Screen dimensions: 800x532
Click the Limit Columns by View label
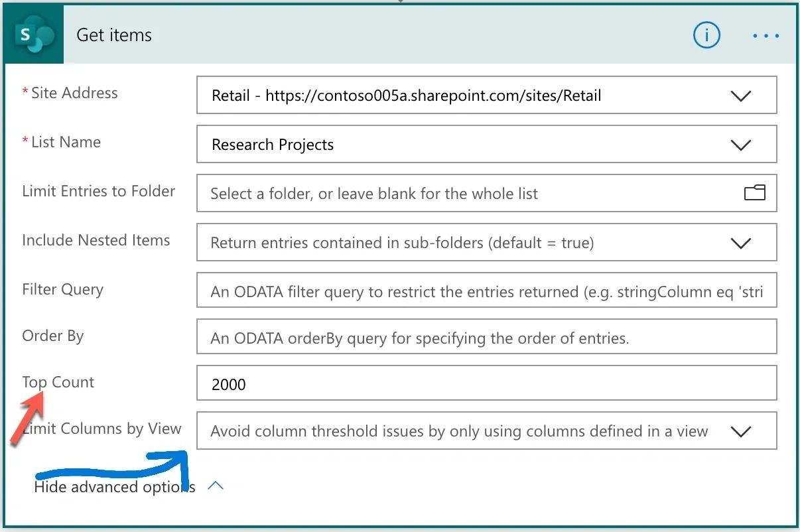click(x=101, y=429)
